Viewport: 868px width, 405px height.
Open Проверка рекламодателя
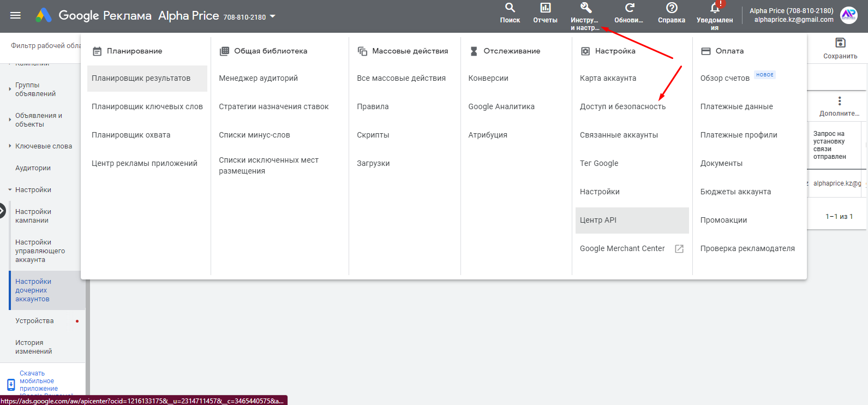(747, 249)
